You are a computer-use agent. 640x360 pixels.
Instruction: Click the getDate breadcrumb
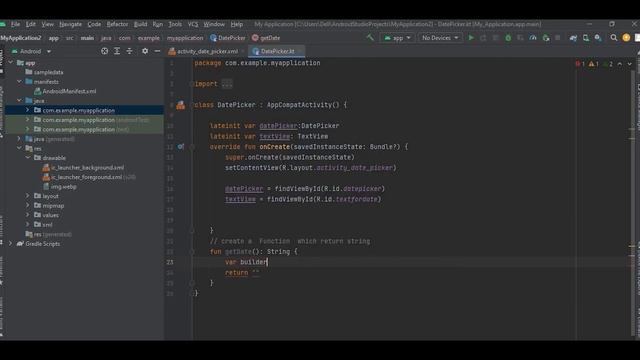[266, 38]
